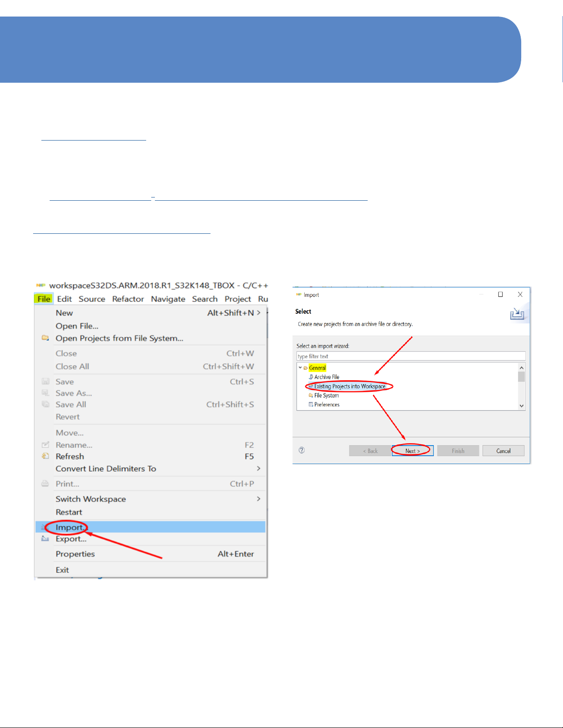Close the Import dialog
Image resolution: width=563 pixels, height=728 pixels.
[520, 294]
